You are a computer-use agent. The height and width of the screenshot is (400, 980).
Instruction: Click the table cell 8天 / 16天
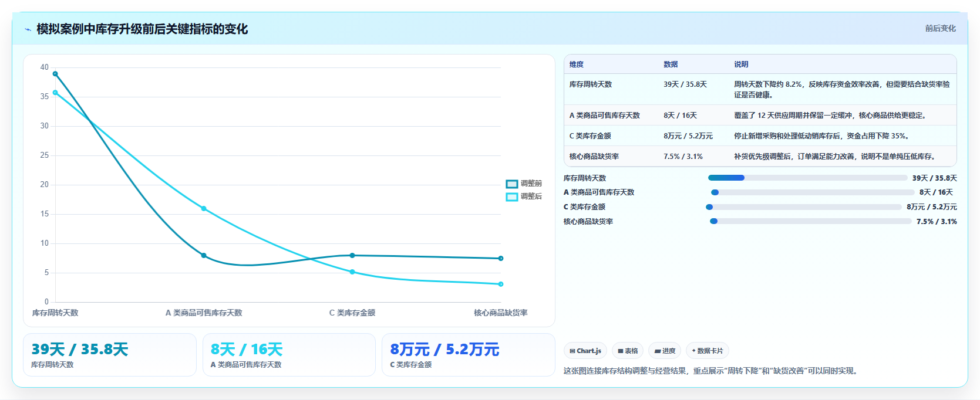[x=681, y=116]
